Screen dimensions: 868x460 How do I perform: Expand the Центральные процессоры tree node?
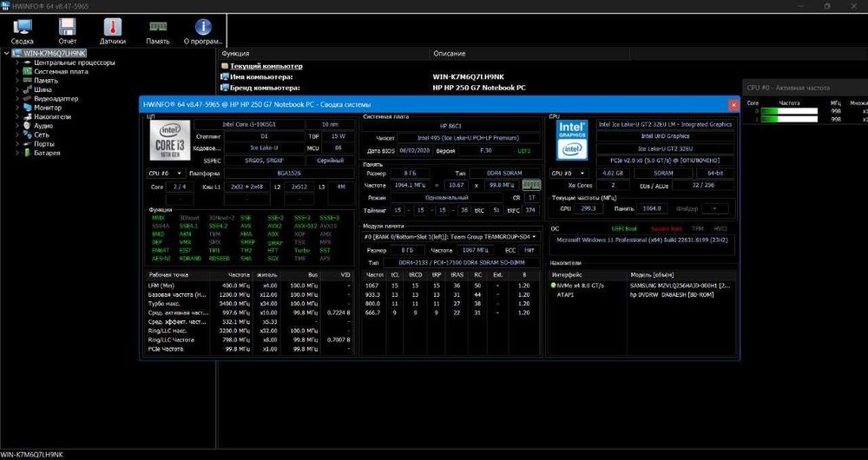pyautogui.click(x=17, y=62)
